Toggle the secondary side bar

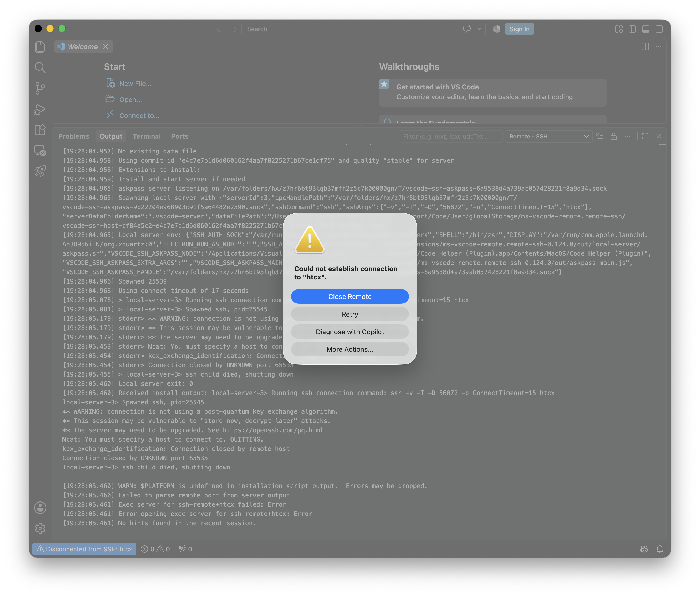pos(659,29)
